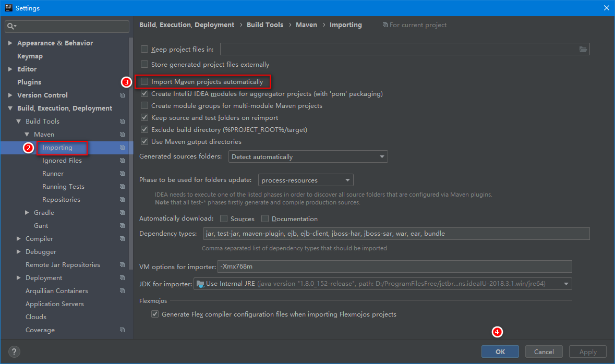The image size is (615, 364).
Task: Toggle 'Exclude build directory' checkbox
Action: coord(144,129)
